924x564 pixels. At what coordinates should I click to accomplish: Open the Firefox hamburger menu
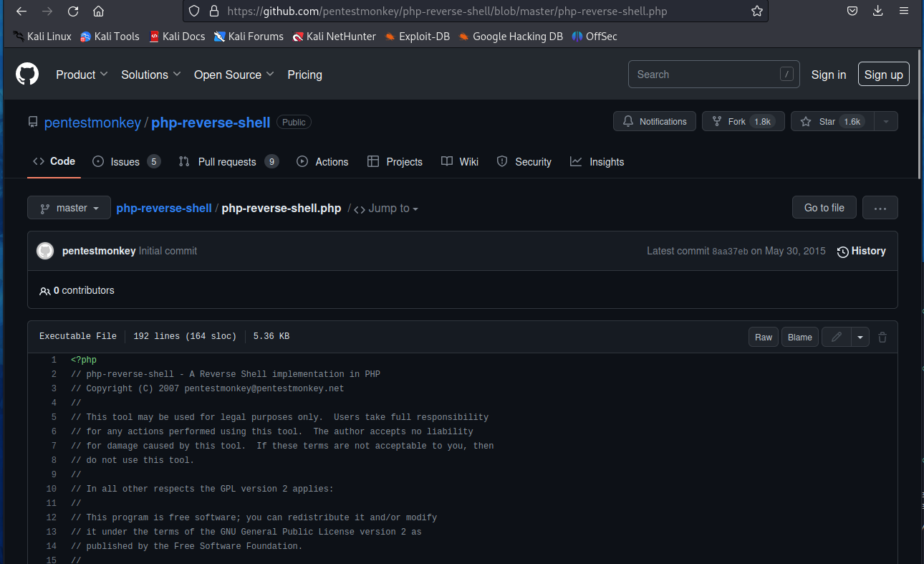[904, 11]
